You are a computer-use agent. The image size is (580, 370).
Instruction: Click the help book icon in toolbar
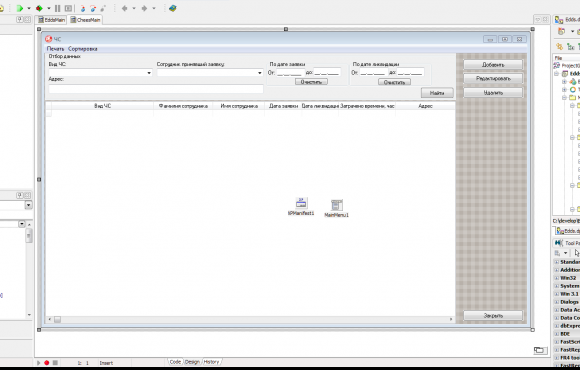172,8
